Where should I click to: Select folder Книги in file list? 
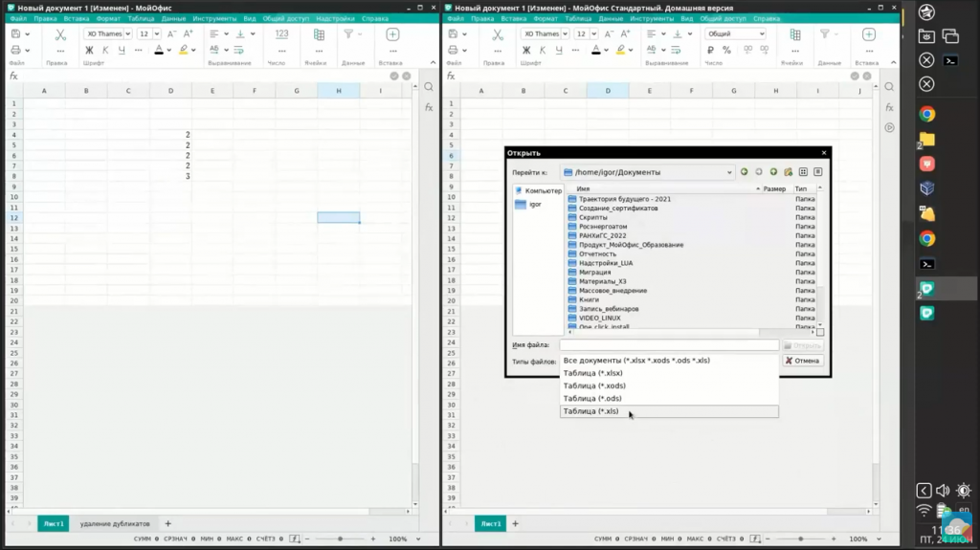pyautogui.click(x=589, y=299)
